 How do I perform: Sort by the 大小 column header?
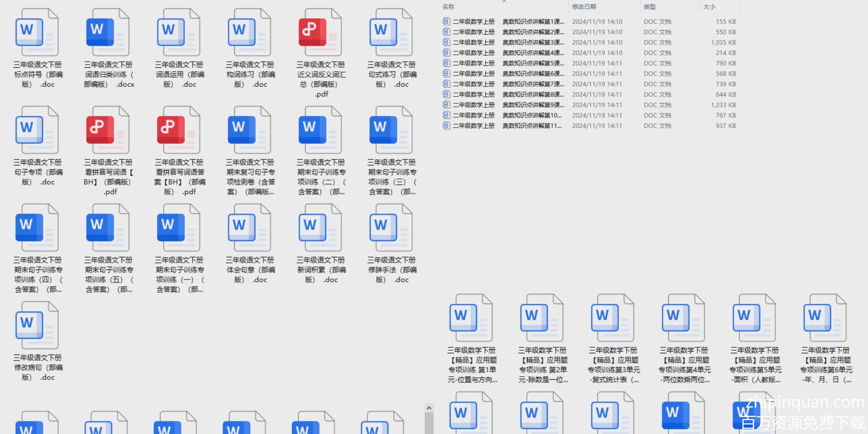tap(709, 7)
